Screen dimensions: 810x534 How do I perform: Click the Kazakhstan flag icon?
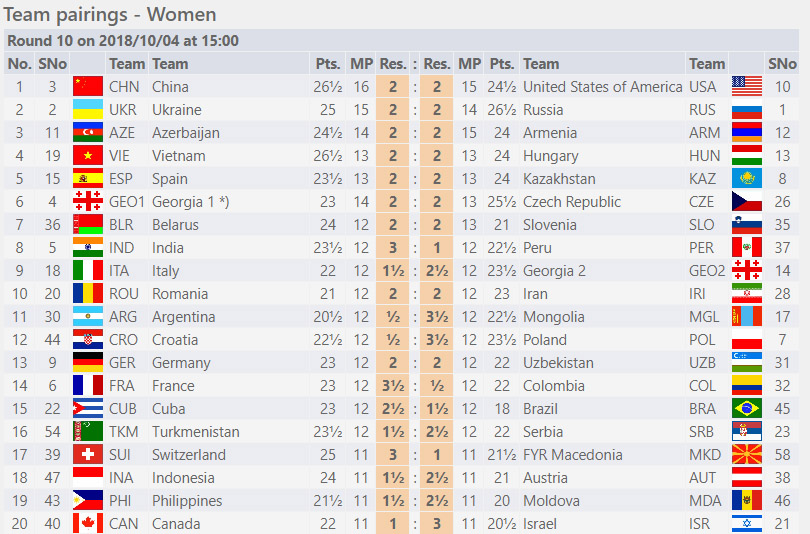click(x=746, y=179)
